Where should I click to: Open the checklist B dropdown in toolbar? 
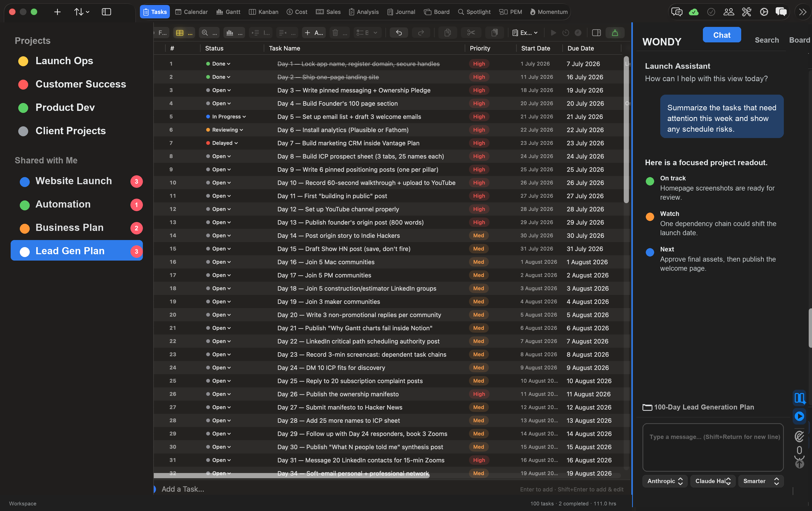pos(367,33)
